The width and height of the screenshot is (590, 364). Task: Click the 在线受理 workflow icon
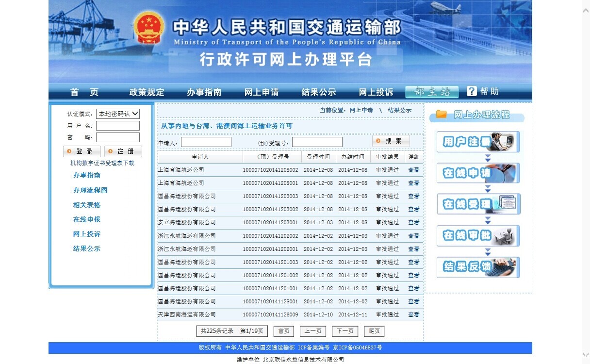tap(478, 204)
